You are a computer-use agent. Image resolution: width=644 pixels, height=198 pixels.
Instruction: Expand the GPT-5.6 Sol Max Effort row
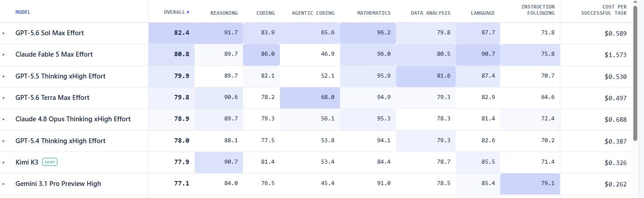click(4, 33)
